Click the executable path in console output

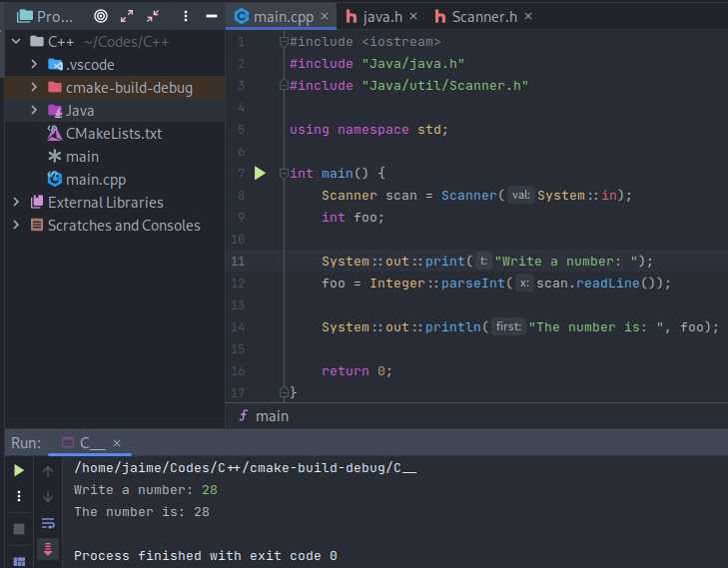click(245, 468)
